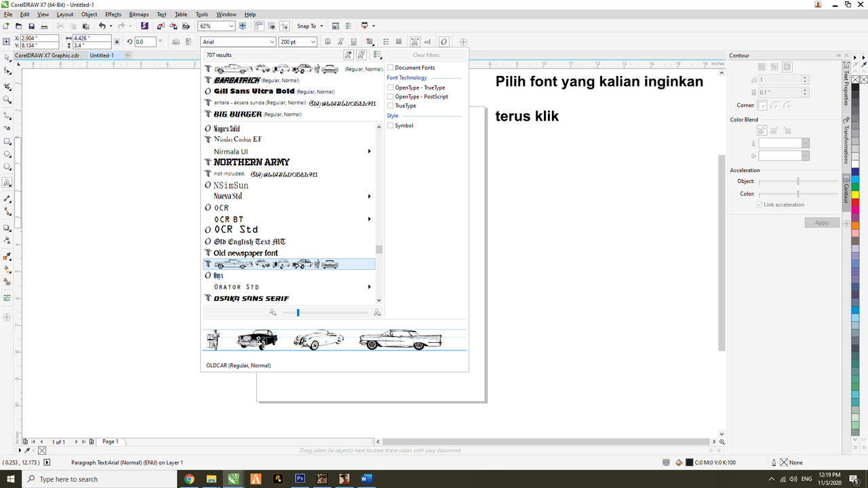Open the Text menu
Image resolution: width=868 pixels, height=488 pixels.
pyautogui.click(x=161, y=14)
